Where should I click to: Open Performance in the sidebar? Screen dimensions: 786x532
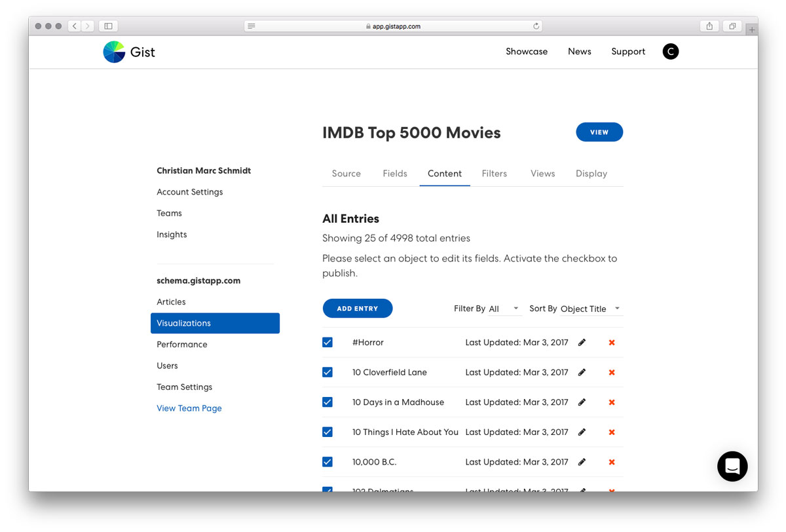[182, 345]
